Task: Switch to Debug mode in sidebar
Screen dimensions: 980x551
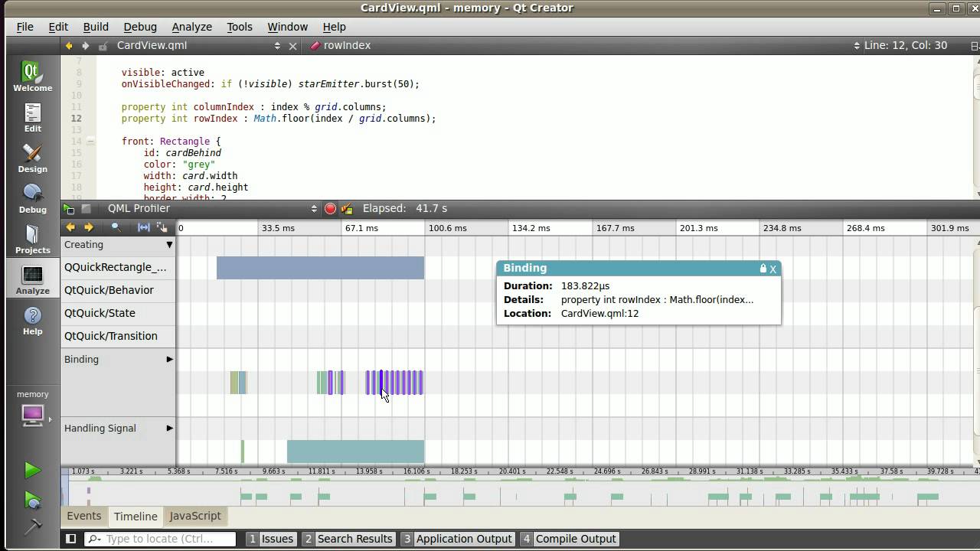Action: click(32, 199)
